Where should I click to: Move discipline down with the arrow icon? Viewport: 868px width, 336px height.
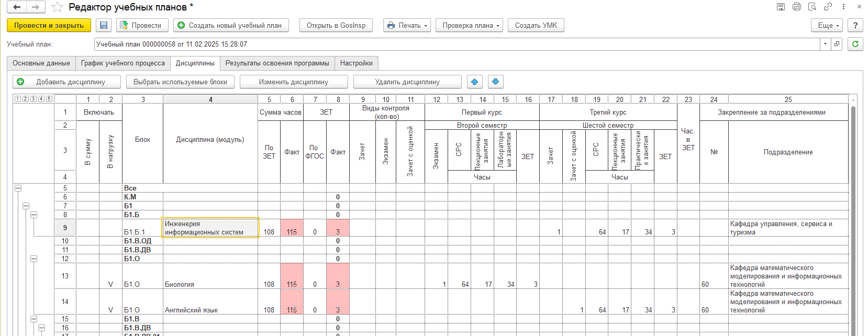click(495, 82)
